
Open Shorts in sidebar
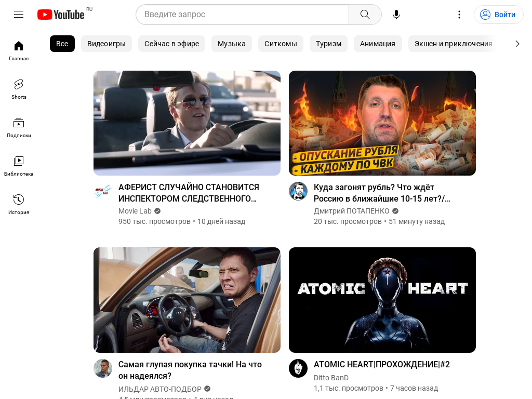[19, 89]
